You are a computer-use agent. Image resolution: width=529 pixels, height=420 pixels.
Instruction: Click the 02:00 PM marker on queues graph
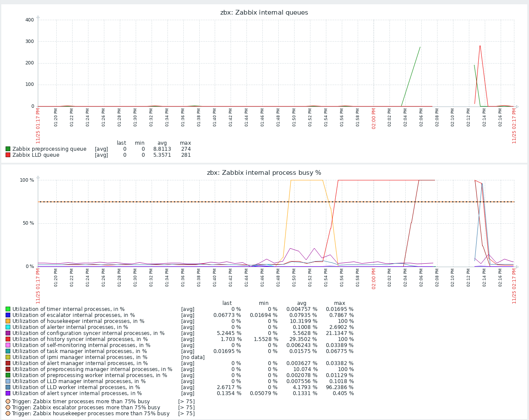click(x=374, y=119)
